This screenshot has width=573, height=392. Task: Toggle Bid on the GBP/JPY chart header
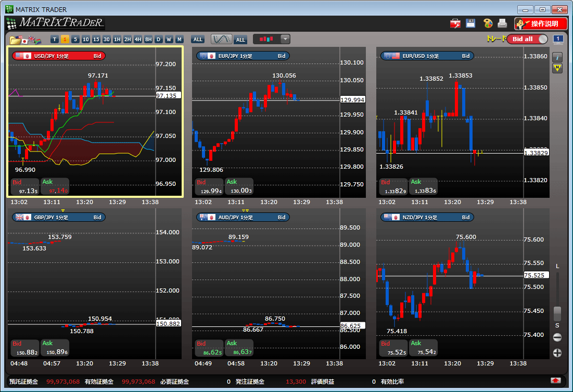[97, 217]
